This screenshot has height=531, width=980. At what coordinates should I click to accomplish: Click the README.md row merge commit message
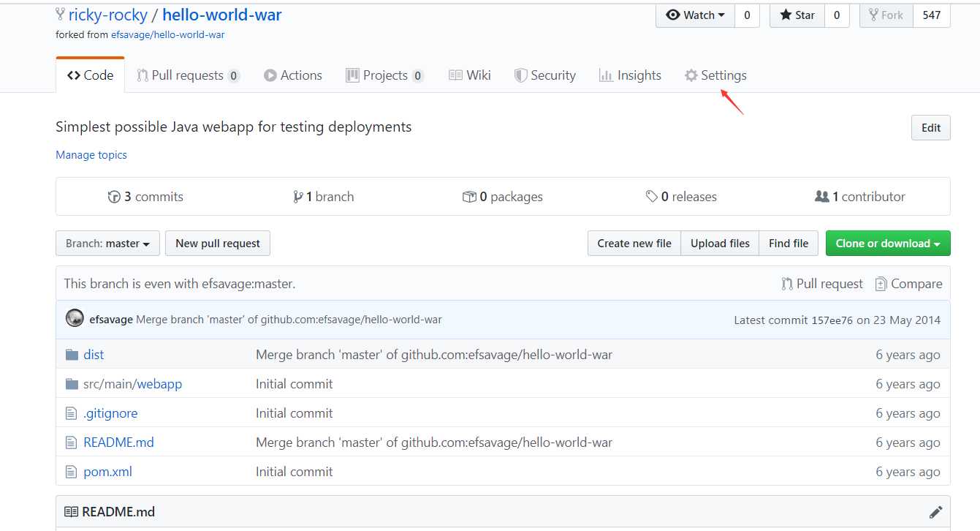point(434,442)
